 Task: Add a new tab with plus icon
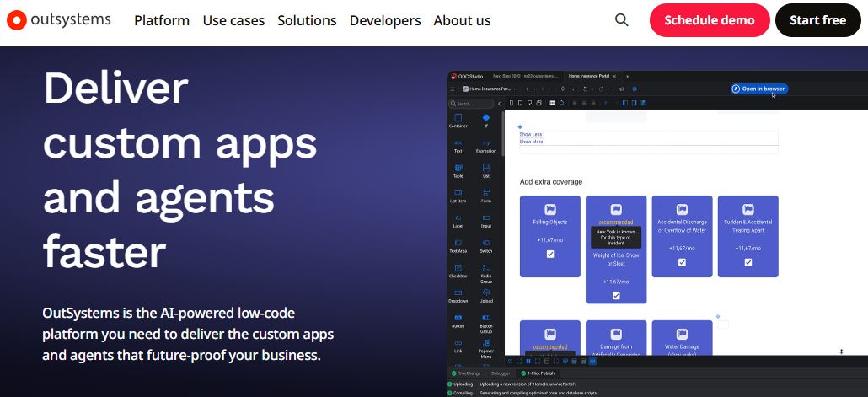tap(627, 76)
